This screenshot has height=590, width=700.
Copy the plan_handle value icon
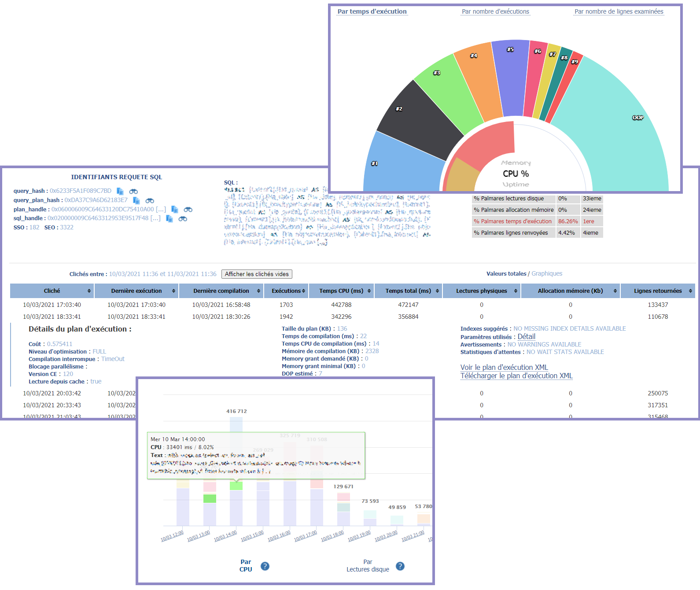click(175, 210)
